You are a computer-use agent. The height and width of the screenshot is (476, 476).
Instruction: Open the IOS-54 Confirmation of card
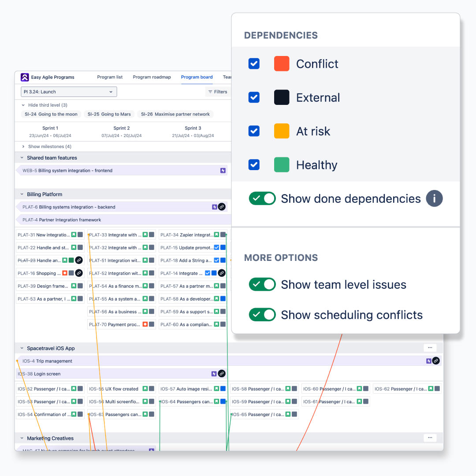pos(50,414)
